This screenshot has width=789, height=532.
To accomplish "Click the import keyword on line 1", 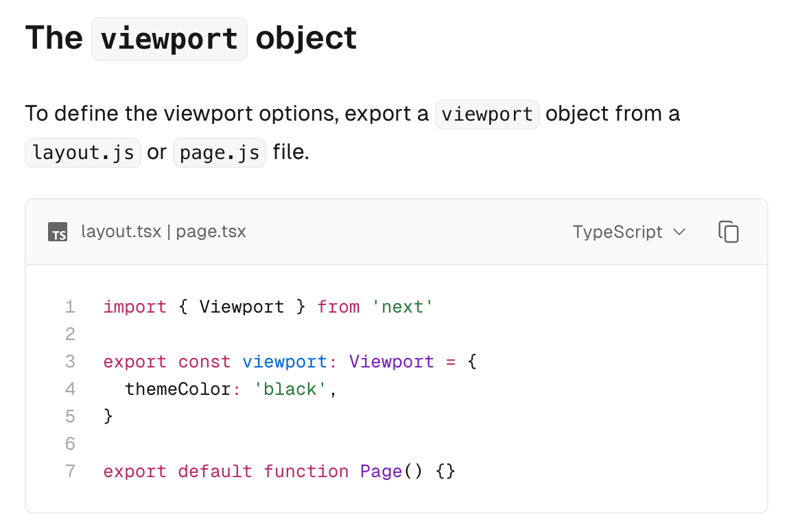I will (134, 306).
